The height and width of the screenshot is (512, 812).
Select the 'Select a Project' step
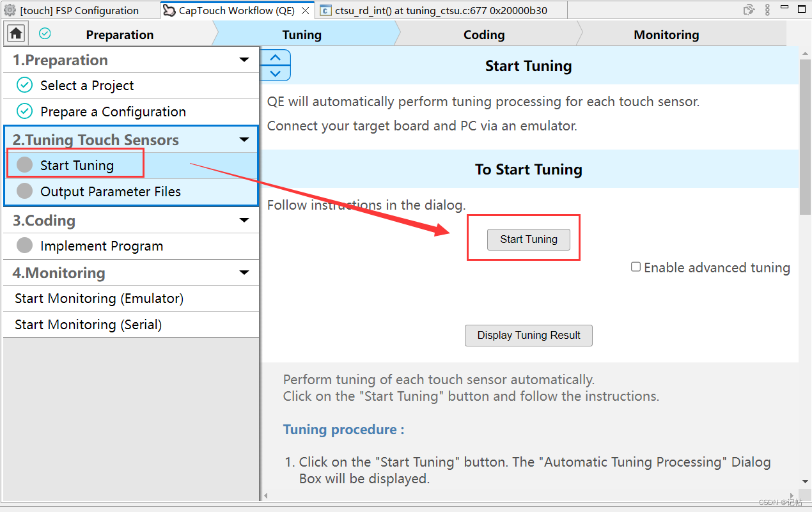coord(131,86)
